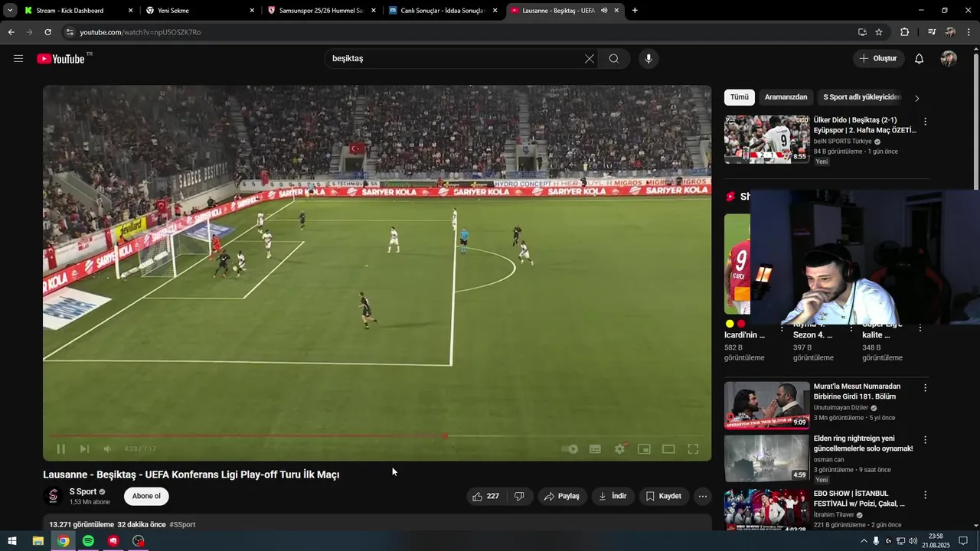Like the video

[x=485, y=497]
